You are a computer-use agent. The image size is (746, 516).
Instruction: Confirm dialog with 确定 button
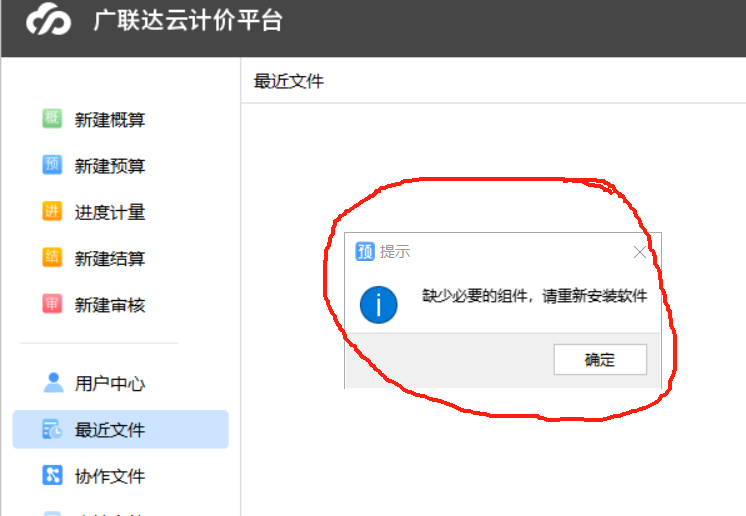point(600,360)
